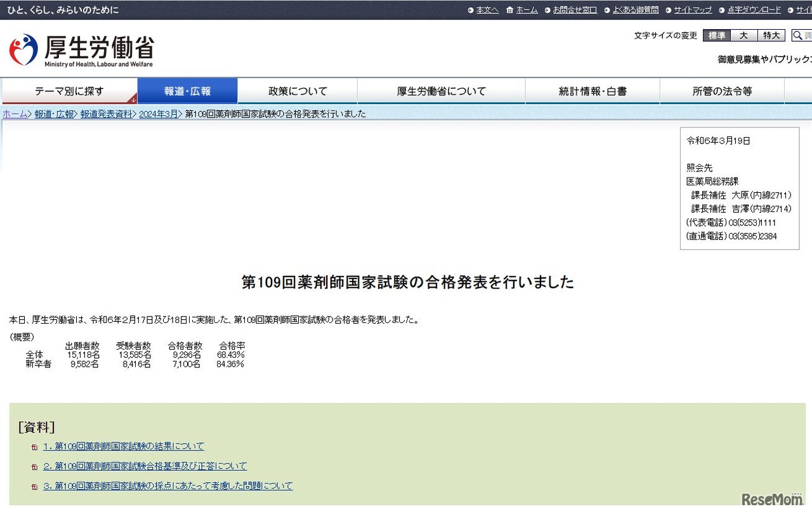Switch text size to 大

click(x=743, y=36)
